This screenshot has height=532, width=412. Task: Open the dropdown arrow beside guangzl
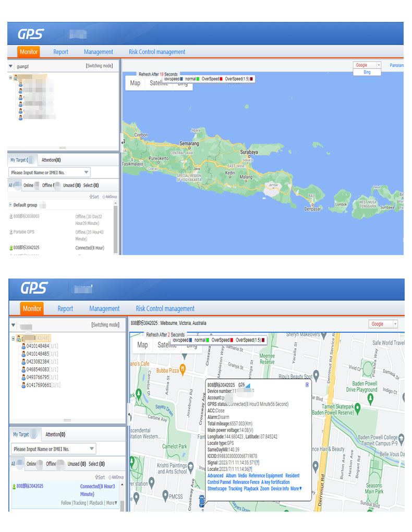coord(10,66)
